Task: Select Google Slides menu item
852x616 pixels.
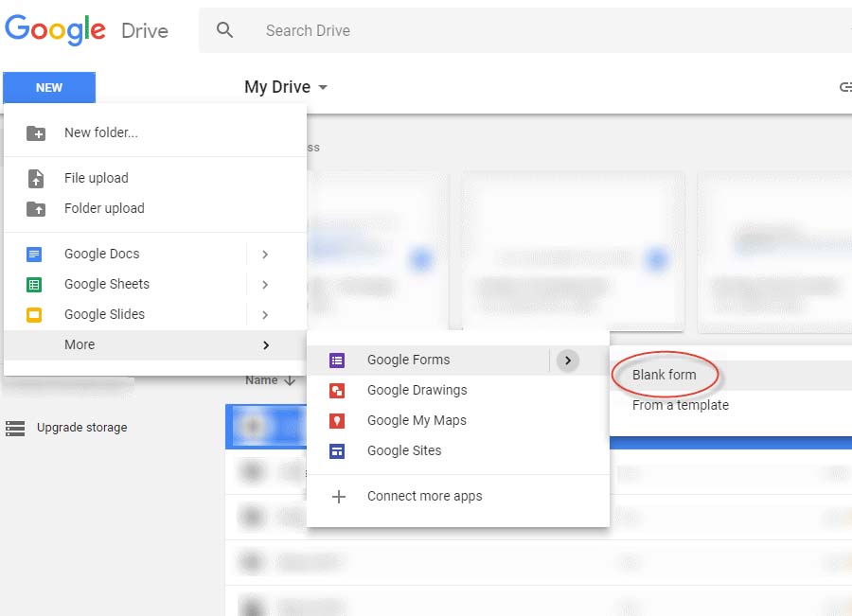Action: (x=155, y=314)
